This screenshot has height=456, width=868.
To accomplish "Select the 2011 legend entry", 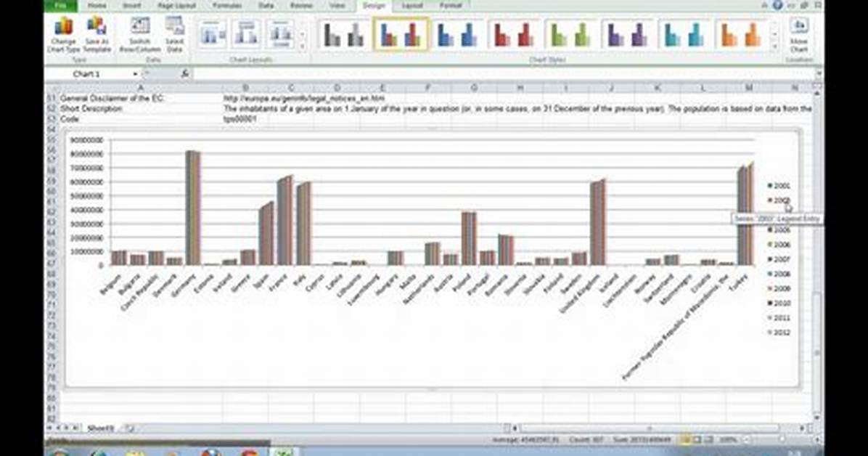I will (x=778, y=318).
